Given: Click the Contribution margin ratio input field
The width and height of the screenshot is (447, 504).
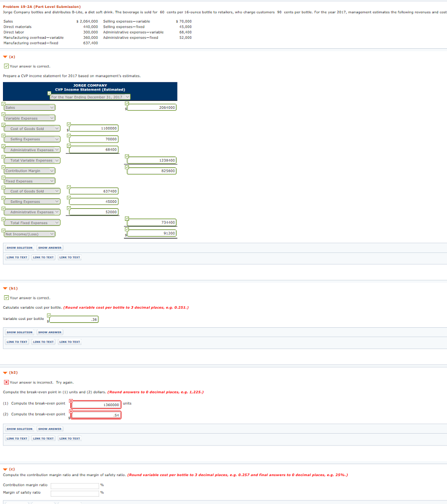Looking at the screenshot, I should (75, 485).
